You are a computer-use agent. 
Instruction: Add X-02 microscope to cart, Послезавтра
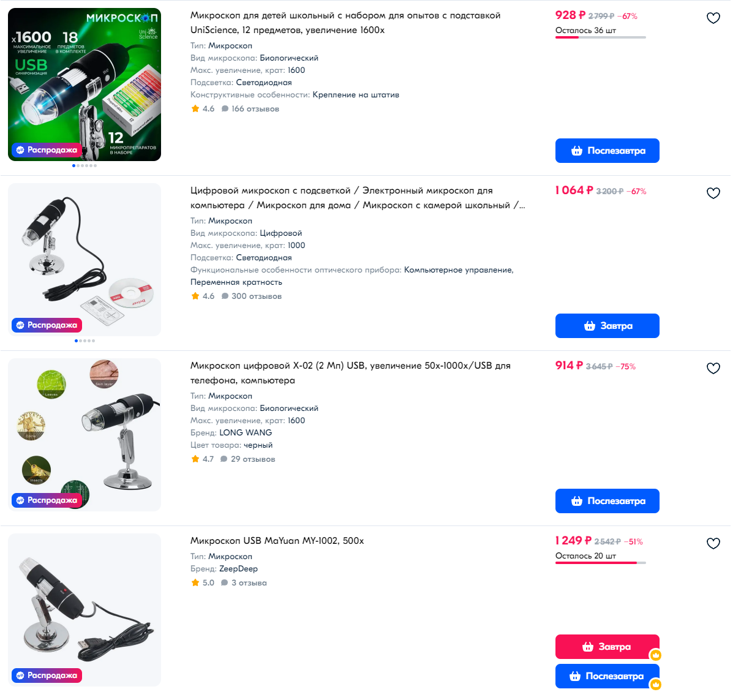pyautogui.click(x=607, y=501)
